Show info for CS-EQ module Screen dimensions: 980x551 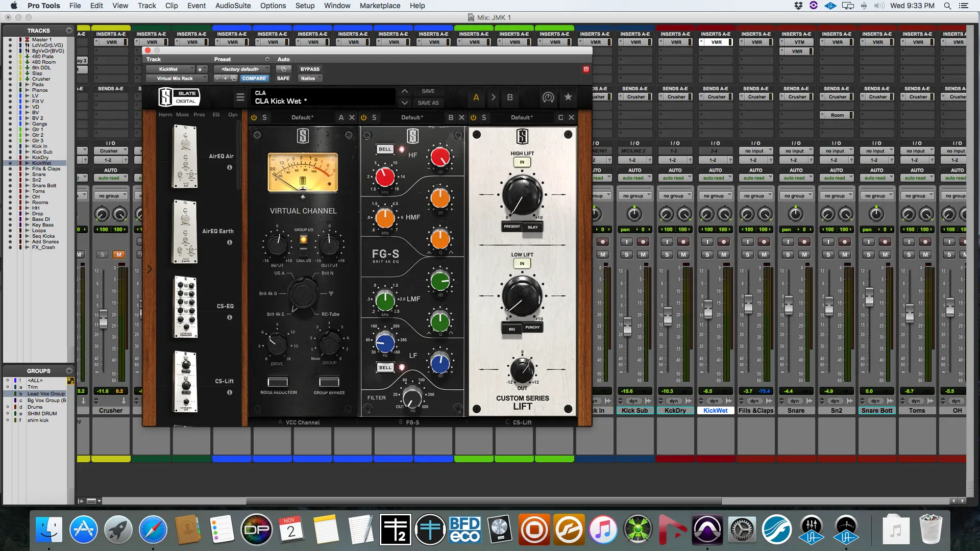point(230,317)
